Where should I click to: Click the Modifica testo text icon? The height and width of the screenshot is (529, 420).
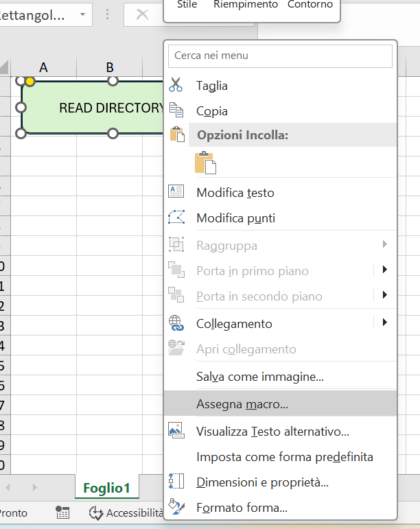tap(176, 191)
